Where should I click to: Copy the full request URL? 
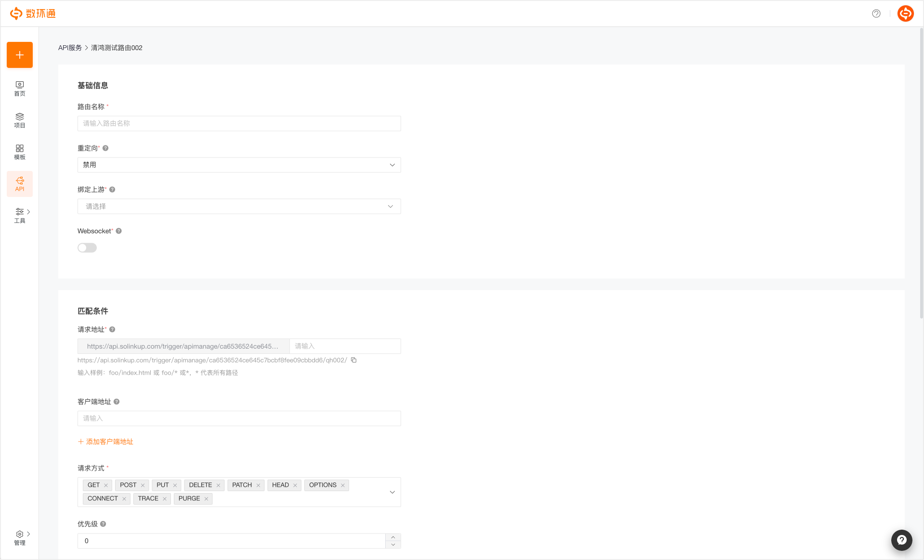coord(354,360)
